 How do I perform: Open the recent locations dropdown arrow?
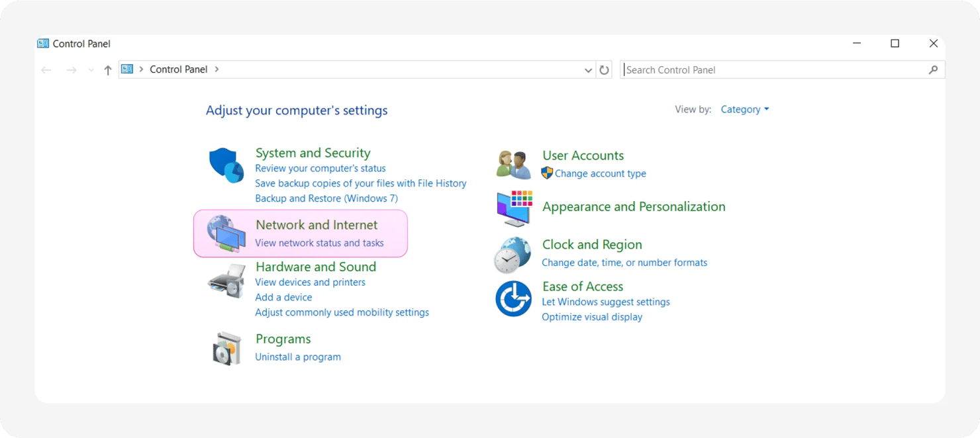point(91,70)
